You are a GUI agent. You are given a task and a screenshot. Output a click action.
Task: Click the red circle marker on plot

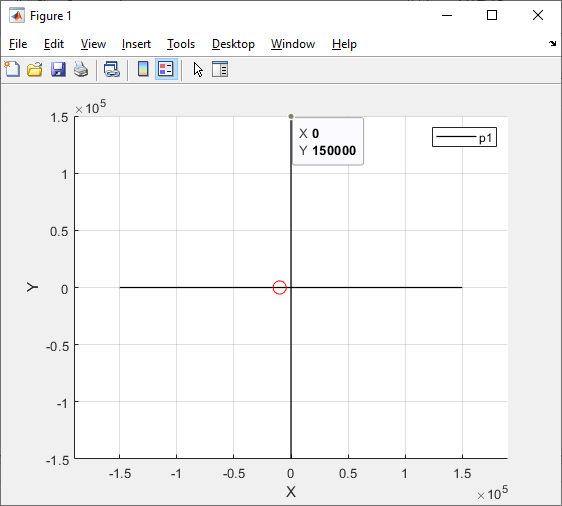[280, 287]
